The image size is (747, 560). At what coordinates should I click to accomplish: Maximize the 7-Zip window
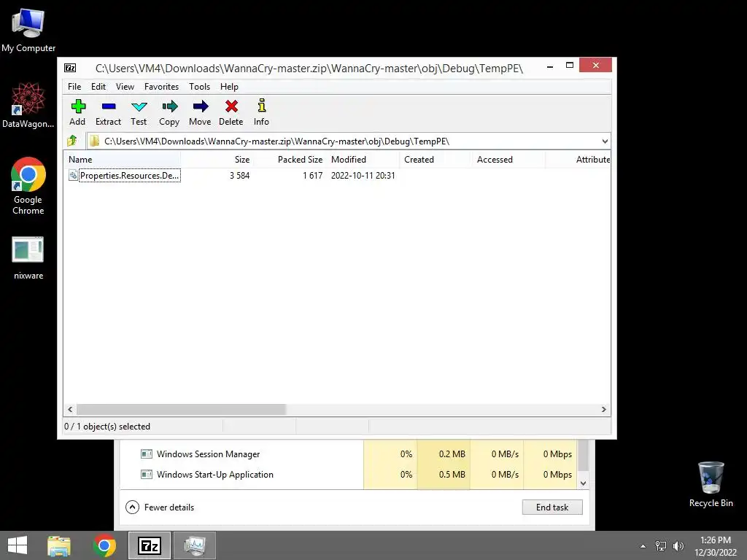pyautogui.click(x=569, y=65)
